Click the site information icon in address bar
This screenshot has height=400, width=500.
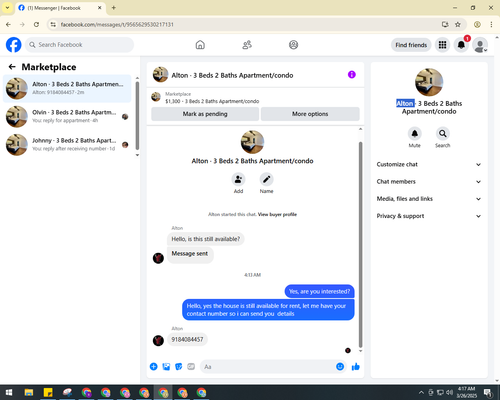pyautogui.click(x=53, y=24)
